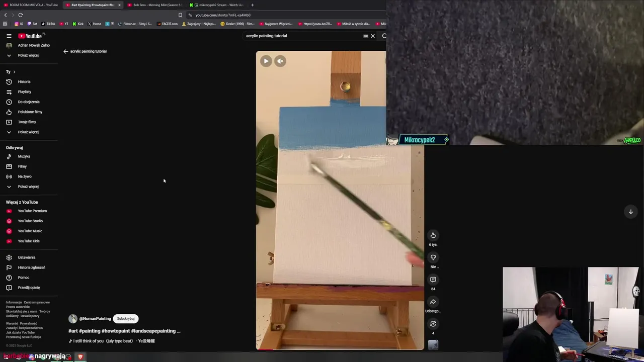Run the search with the magnifier icon
The height and width of the screenshot is (362, 644).
pyautogui.click(x=384, y=36)
